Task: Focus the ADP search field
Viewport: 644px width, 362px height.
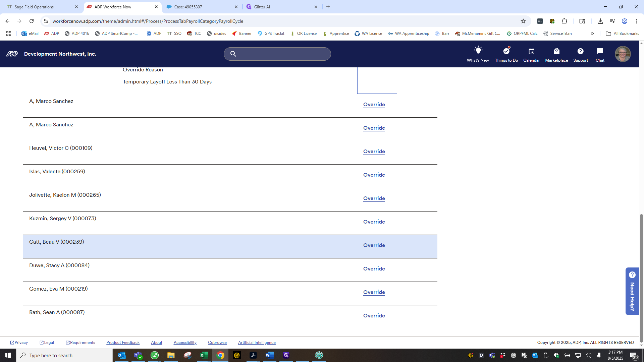Action: (x=277, y=54)
